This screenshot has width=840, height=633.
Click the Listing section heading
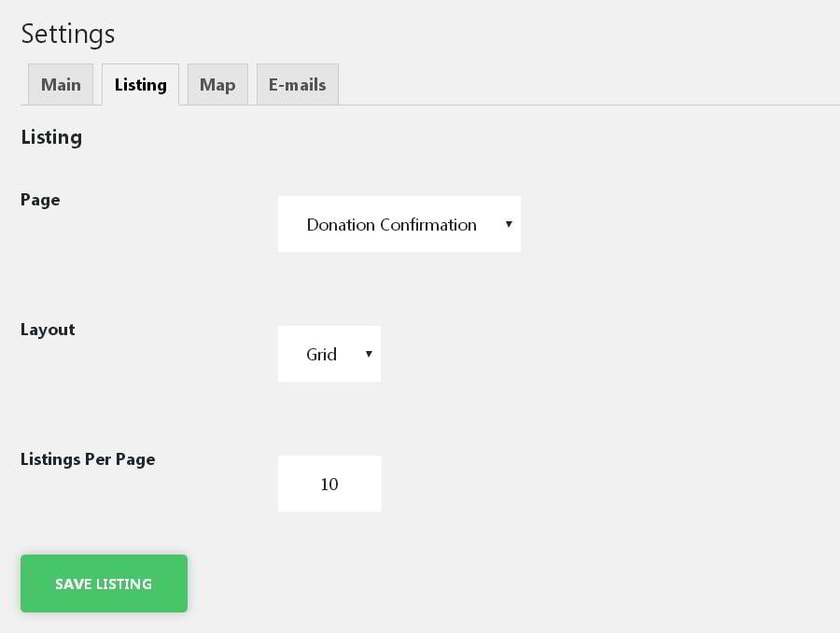click(x=51, y=137)
